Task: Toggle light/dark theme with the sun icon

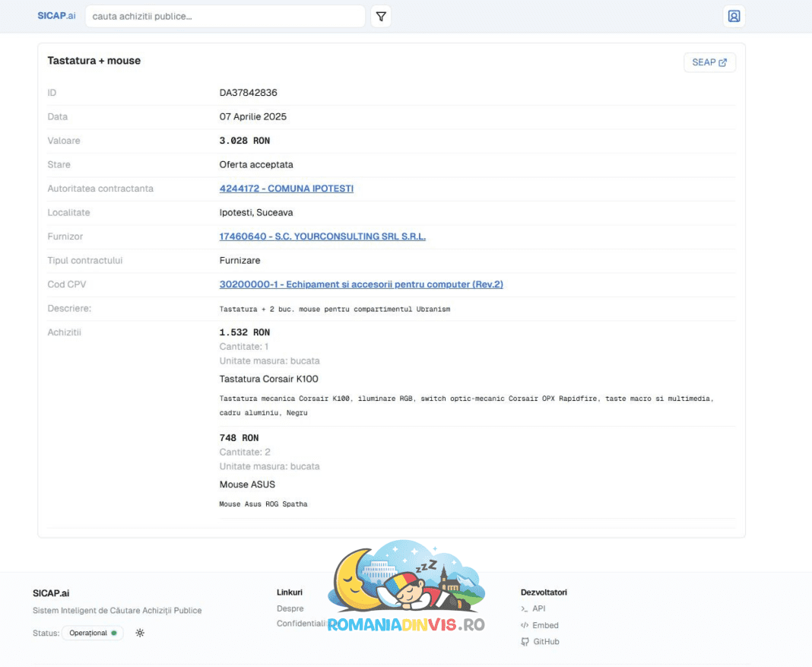Action: coord(140,633)
